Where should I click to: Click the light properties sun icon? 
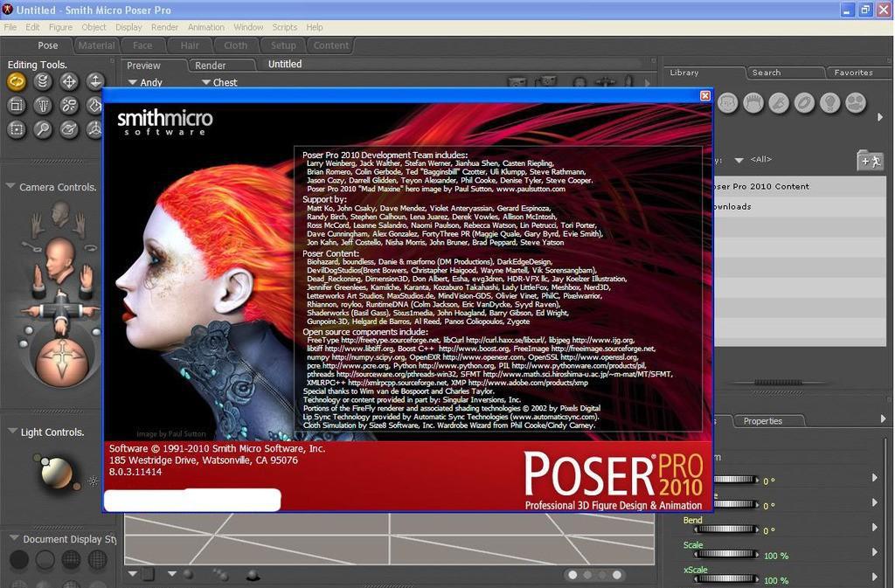(x=93, y=481)
